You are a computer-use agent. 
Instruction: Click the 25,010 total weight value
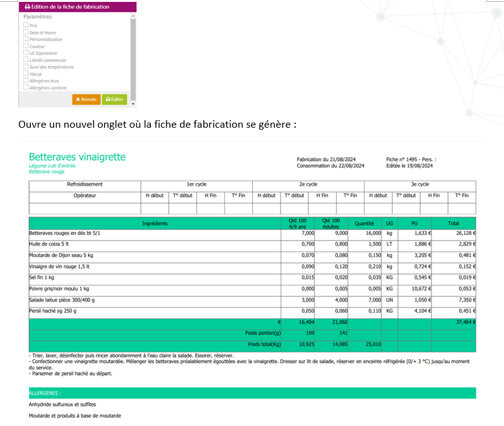(x=373, y=344)
